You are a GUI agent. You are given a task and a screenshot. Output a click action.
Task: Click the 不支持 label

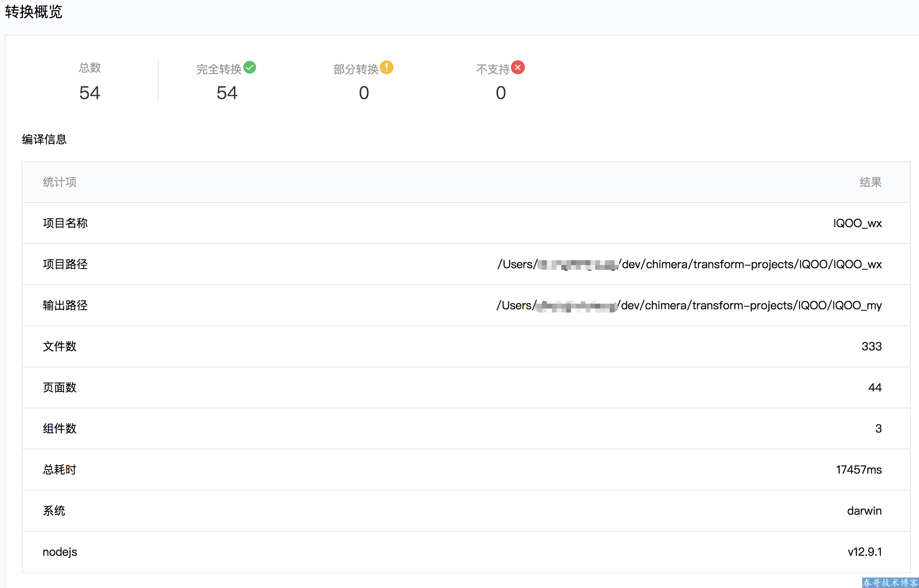493,69
